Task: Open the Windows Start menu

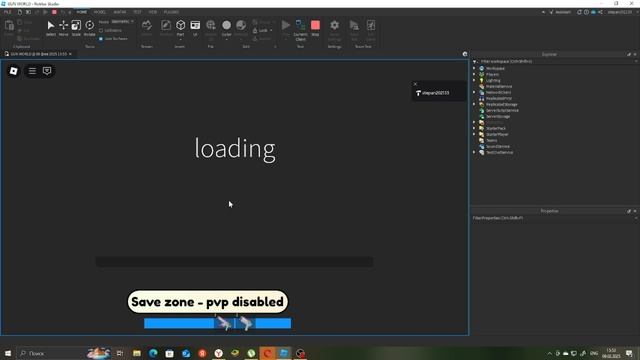Action: click(x=8, y=353)
